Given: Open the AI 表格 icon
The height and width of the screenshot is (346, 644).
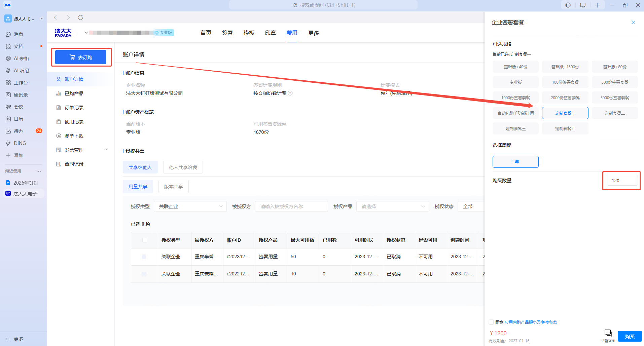Looking at the screenshot, I should (x=8, y=59).
